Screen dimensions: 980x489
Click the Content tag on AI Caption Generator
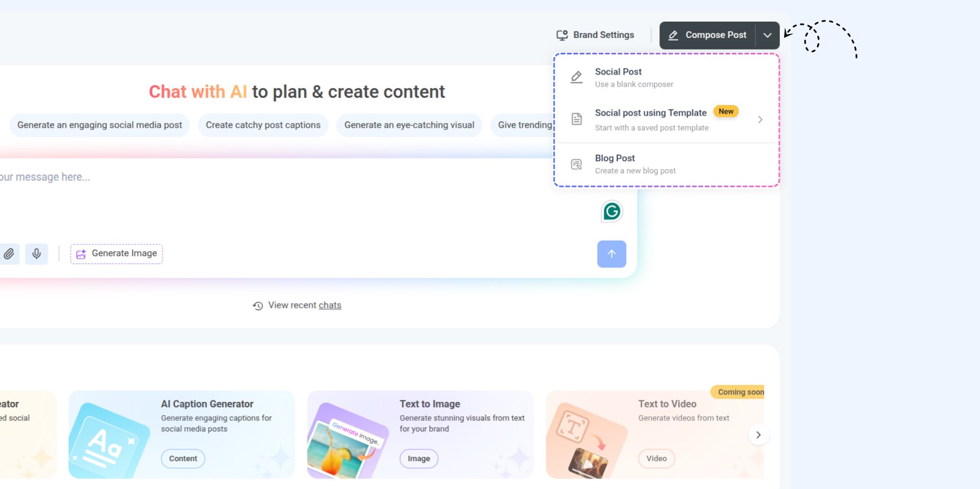tap(182, 458)
